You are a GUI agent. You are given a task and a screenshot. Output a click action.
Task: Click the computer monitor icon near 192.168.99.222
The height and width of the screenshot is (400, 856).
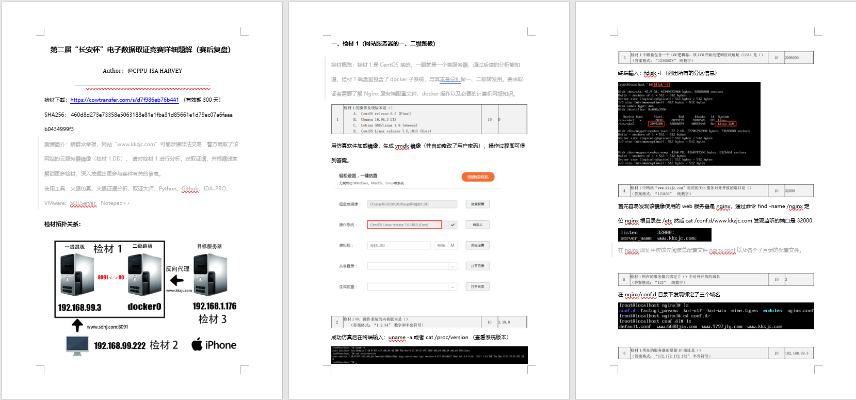pyautogui.click(x=76, y=345)
